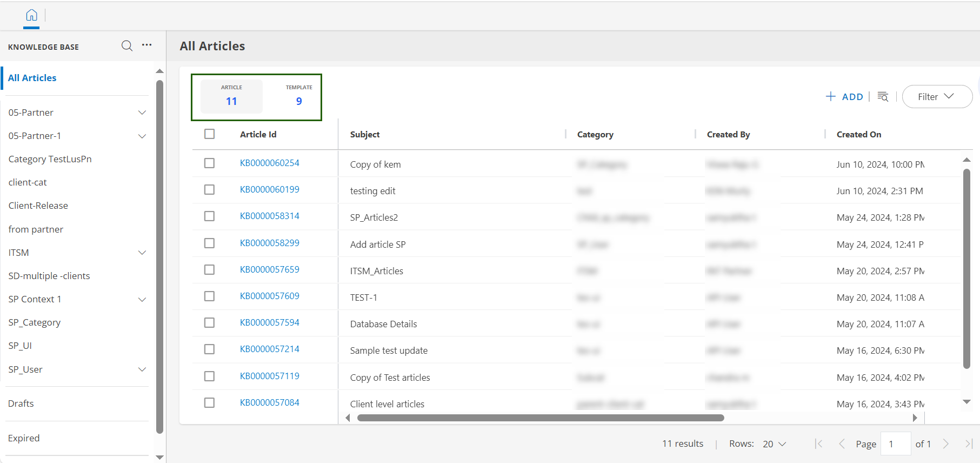This screenshot has width=980, height=463.
Task: Select the TEMPLATE count tab
Action: click(x=299, y=96)
